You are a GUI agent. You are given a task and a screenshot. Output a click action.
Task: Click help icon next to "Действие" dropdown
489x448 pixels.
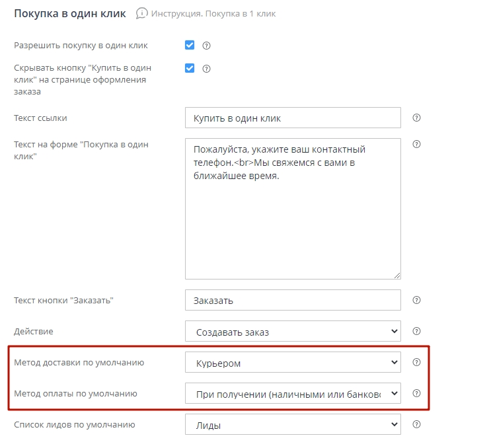pyautogui.click(x=416, y=331)
